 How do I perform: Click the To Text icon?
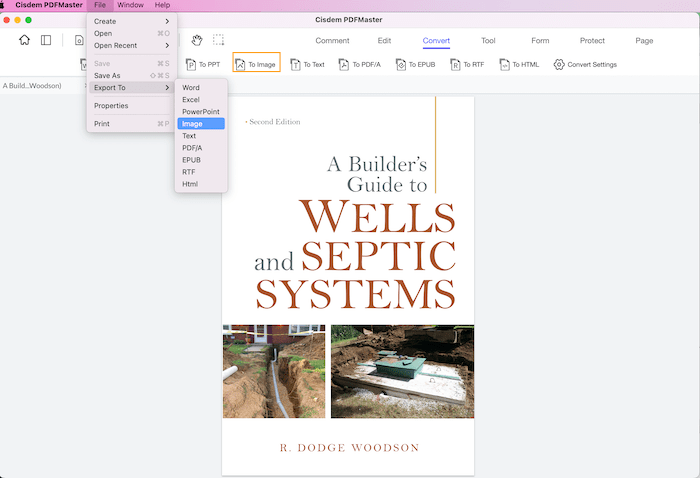295,65
